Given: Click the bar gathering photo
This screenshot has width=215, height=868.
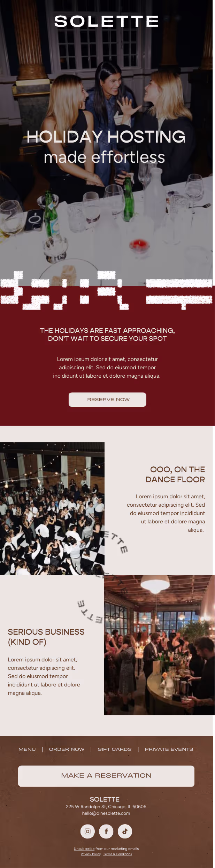Looking at the screenshot, I should pyautogui.click(x=159, y=645).
